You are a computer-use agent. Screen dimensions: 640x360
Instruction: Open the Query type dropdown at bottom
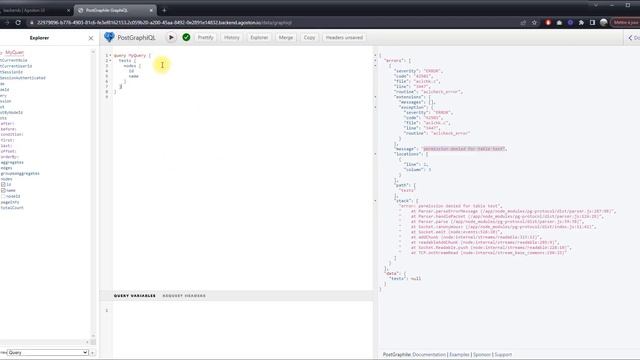pos(48,352)
